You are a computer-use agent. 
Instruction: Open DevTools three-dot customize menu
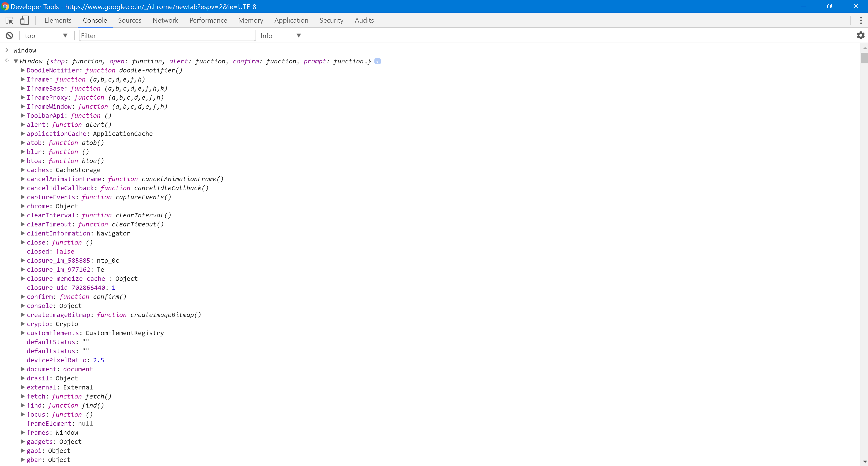(x=861, y=21)
